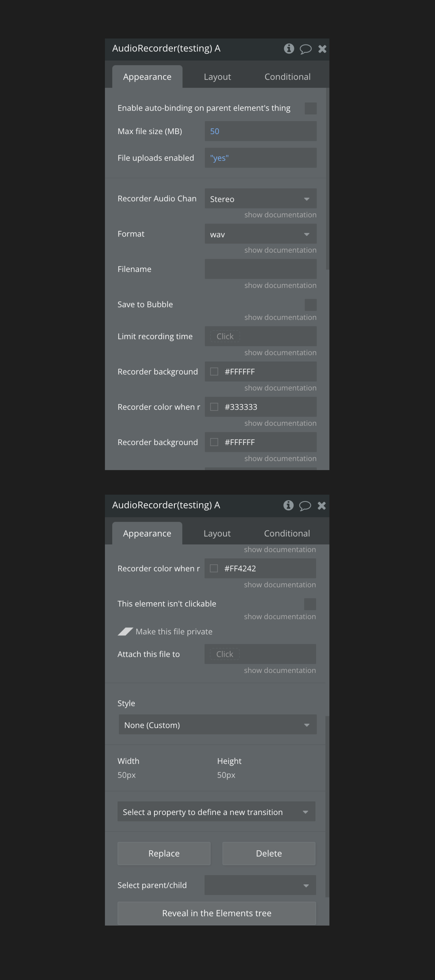Close the top AudioRecorder property panel
Viewport: 435px width, 980px height.
pos(322,49)
